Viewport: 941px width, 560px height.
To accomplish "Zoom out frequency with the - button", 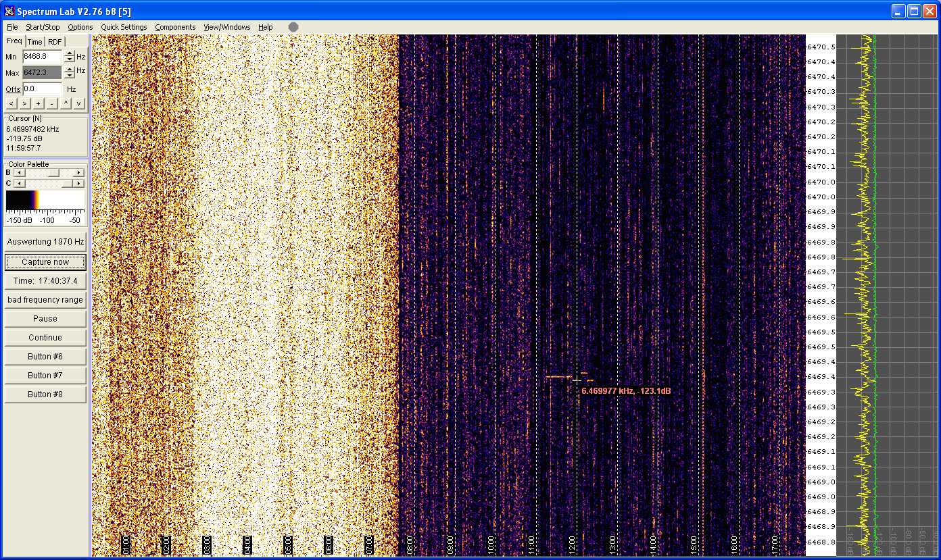I will (x=52, y=103).
